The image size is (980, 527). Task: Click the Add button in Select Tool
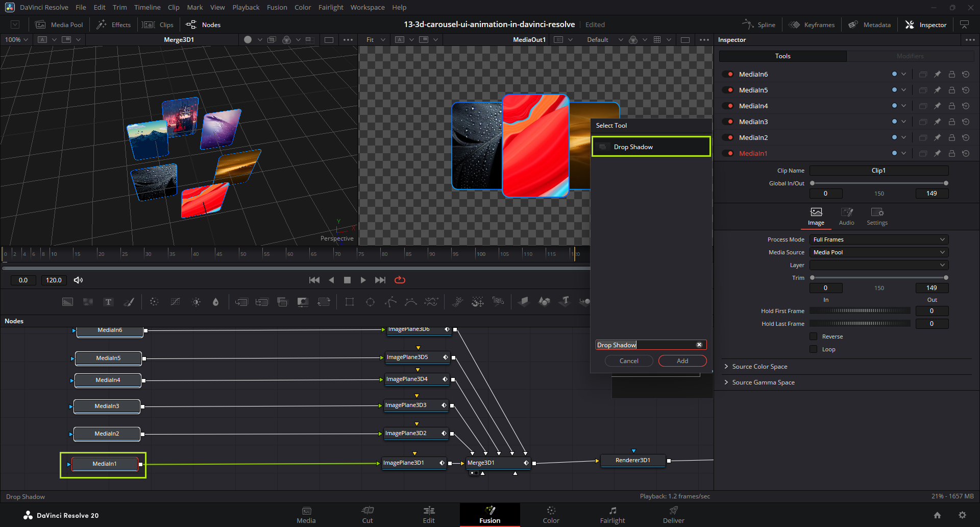pos(682,361)
